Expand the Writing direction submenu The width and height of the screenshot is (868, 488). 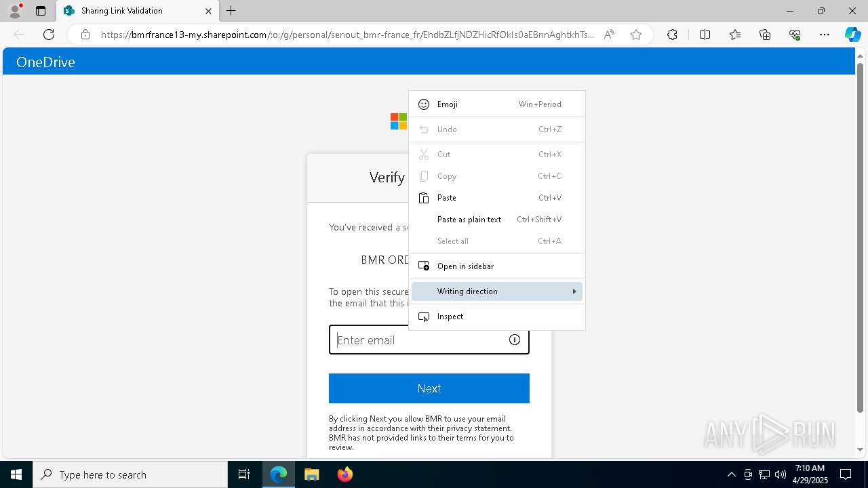tap(497, 291)
